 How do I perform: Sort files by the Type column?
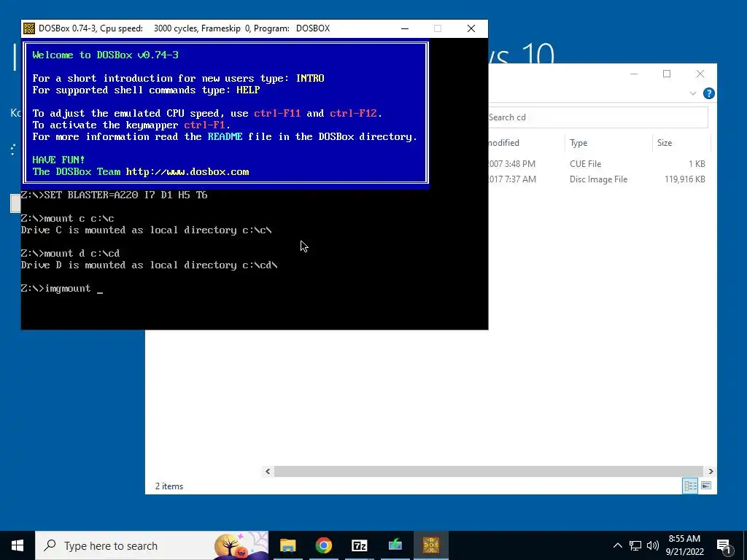coord(608,143)
